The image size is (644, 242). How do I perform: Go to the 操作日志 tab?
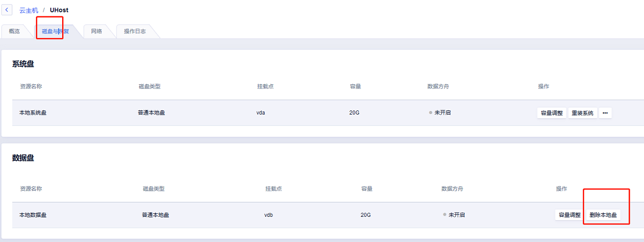135,31
